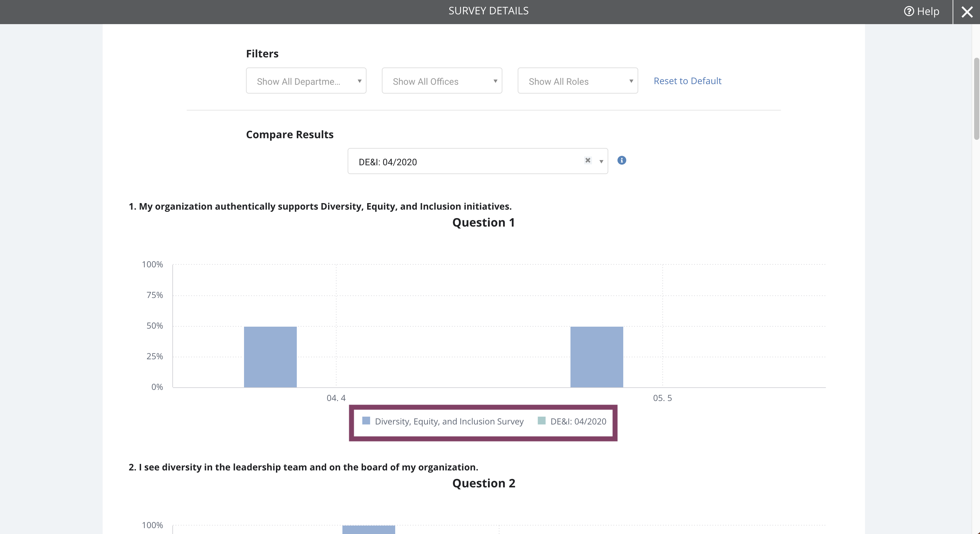Screen dimensions: 980x534
Task: Click the Filters heading
Action: pos(262,54)
